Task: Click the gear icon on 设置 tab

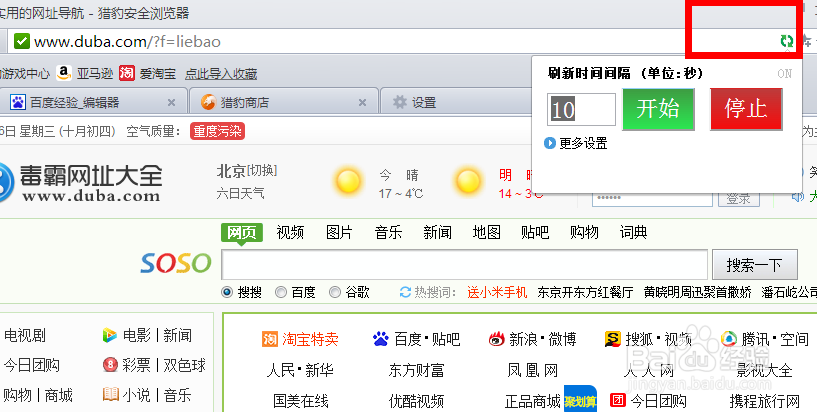Action: 400,102
